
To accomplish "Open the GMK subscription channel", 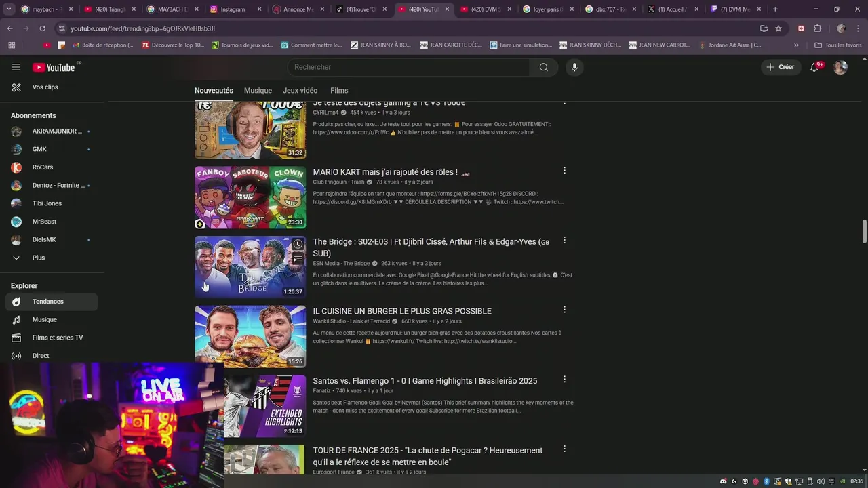I will tap(52, 149).
